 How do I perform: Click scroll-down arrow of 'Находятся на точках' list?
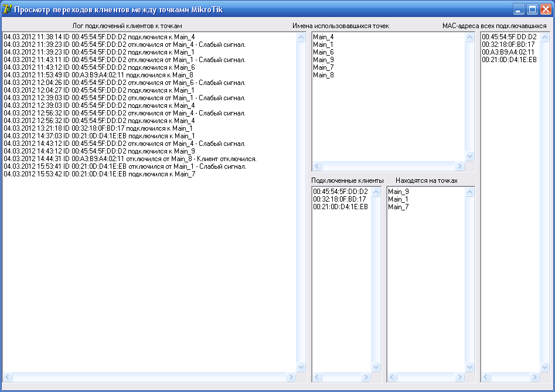pyautogui.click(x=469, y=367)
